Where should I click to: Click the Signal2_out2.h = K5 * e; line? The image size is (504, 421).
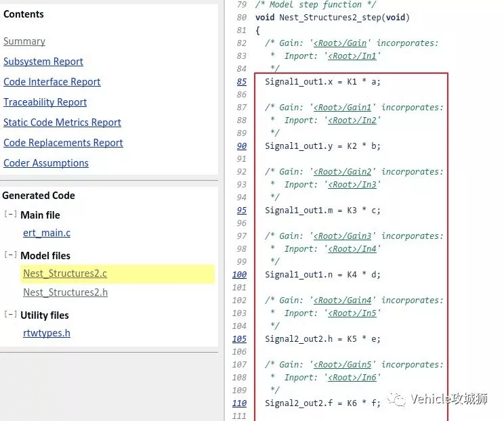tap(322, 338)
